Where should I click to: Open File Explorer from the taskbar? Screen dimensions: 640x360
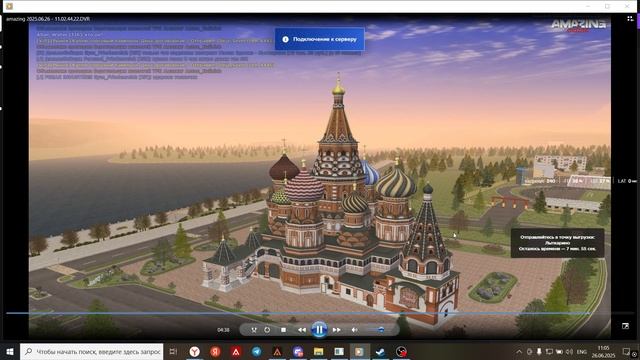(318, 351)
